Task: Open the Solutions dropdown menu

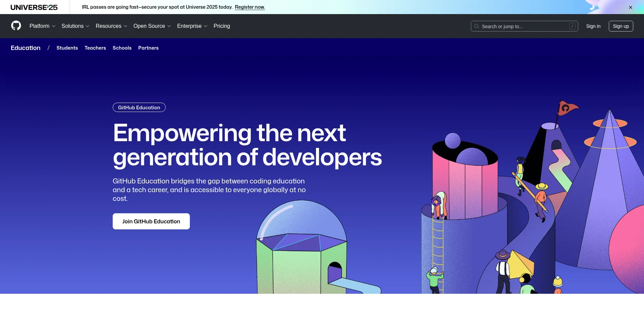Action: (x=75, y=26)
